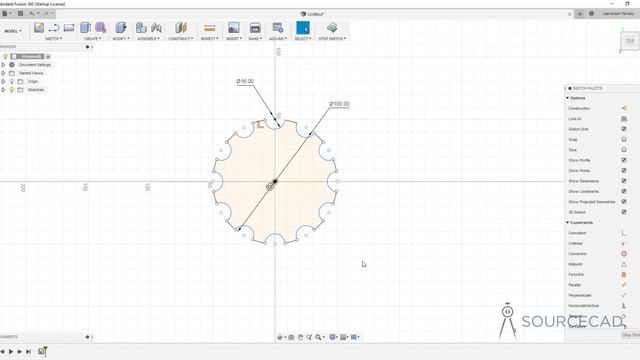Screen dimensions: 640x360
Task: Toggle the Sketch Grid checkbox
Action: point(624,129)
